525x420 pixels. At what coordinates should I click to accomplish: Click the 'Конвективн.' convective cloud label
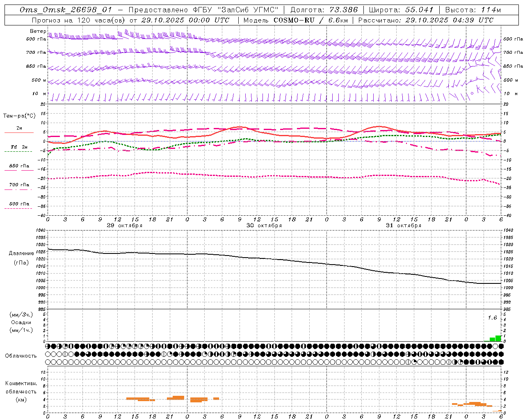pyautogui.click(x=21, y=383)
